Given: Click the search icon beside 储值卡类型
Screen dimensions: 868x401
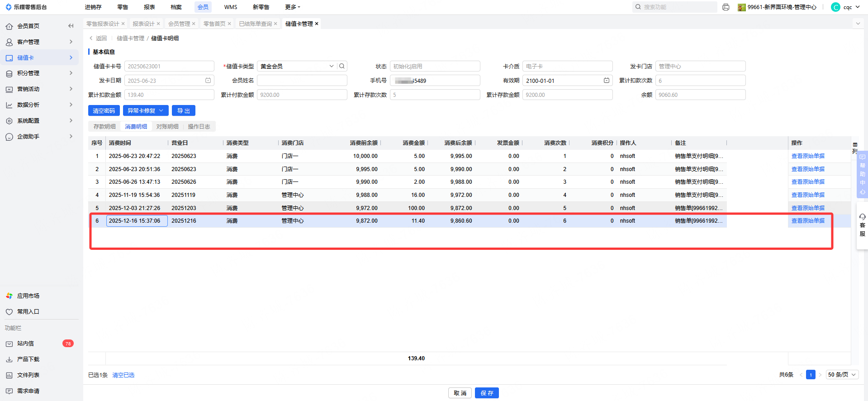Looking at the screenshot, I should click(342, 66).
